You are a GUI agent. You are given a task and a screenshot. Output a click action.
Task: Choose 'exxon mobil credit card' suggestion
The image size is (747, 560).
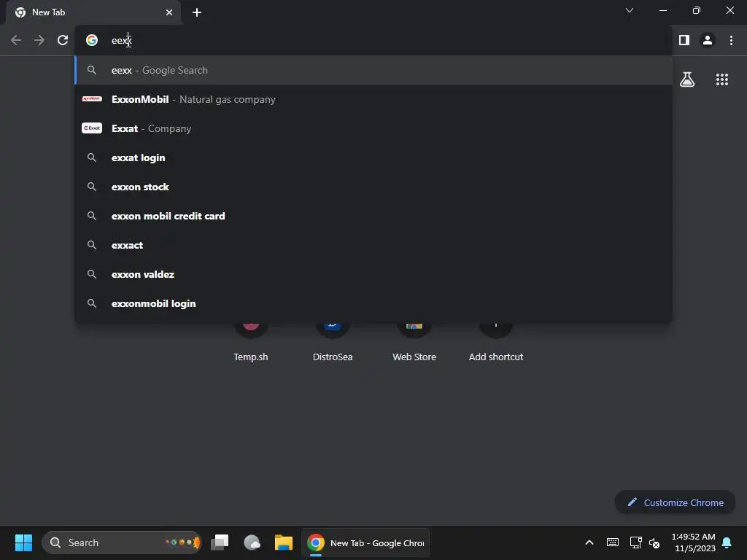373,216
